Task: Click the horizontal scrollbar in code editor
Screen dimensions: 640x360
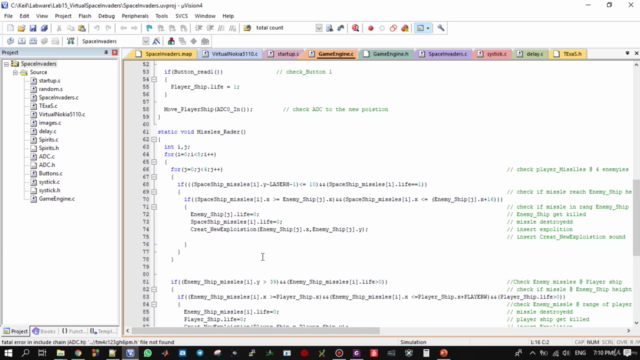Action: (256, 331)
